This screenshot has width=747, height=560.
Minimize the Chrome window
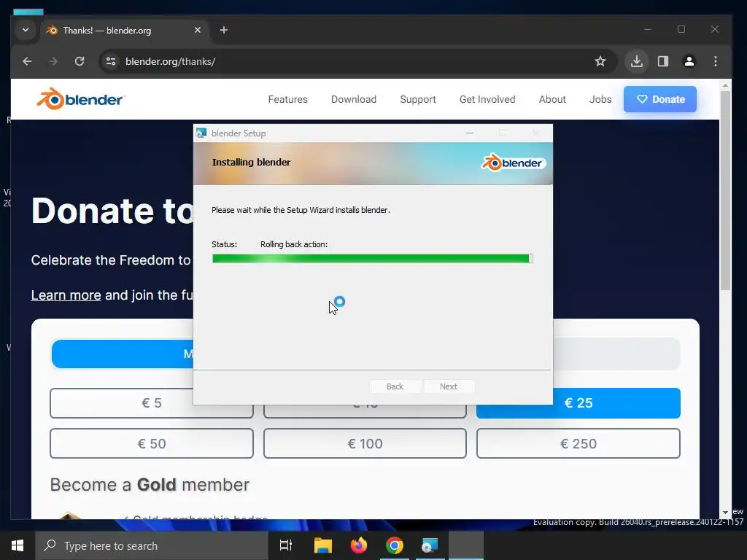(x=648, y=29)
